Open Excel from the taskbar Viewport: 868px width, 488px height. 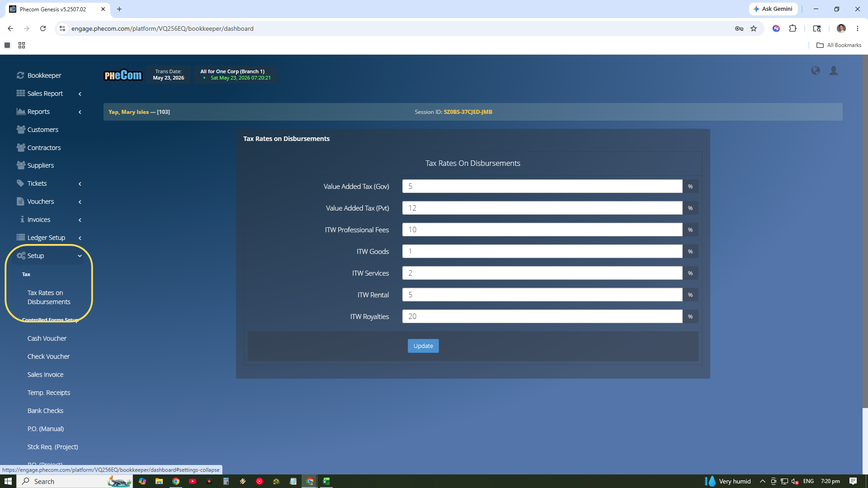pos(326,481)
